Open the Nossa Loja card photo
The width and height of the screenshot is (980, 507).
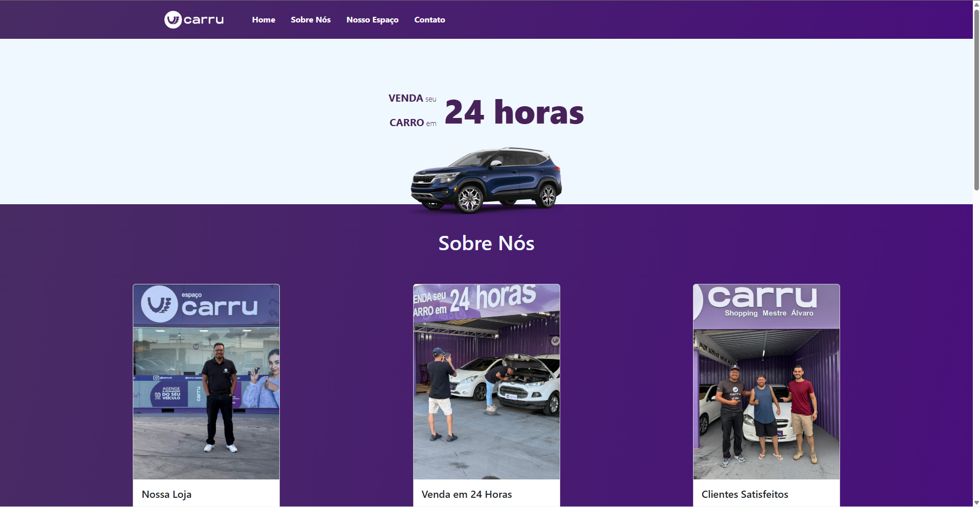point(206,382)
